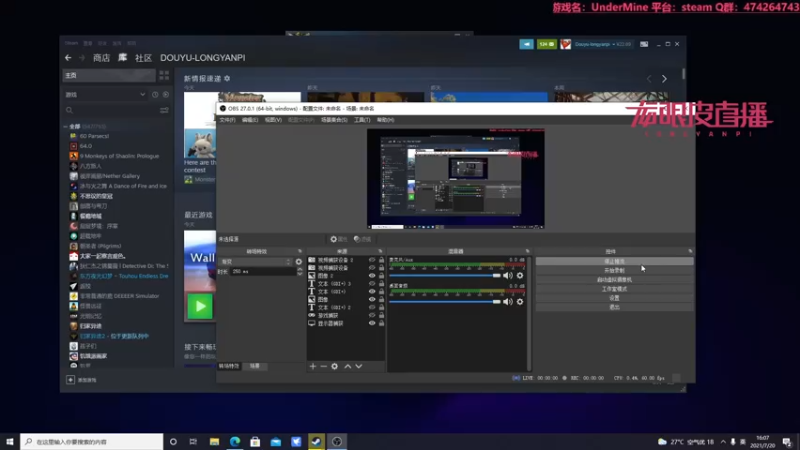800x450 pixels.
Task: Toggle lock on 显示器捕获 source
Action: coord(381,323)
